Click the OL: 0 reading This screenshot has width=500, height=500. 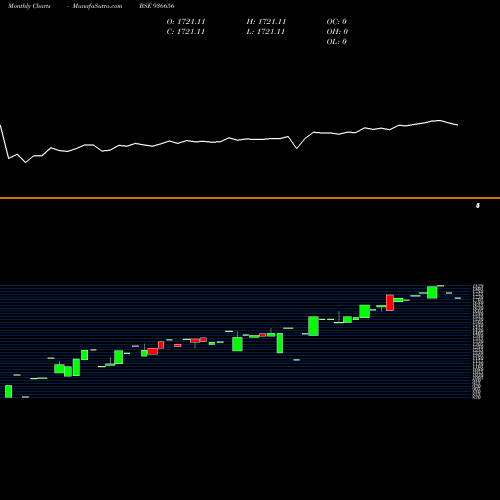coord(336,42)
